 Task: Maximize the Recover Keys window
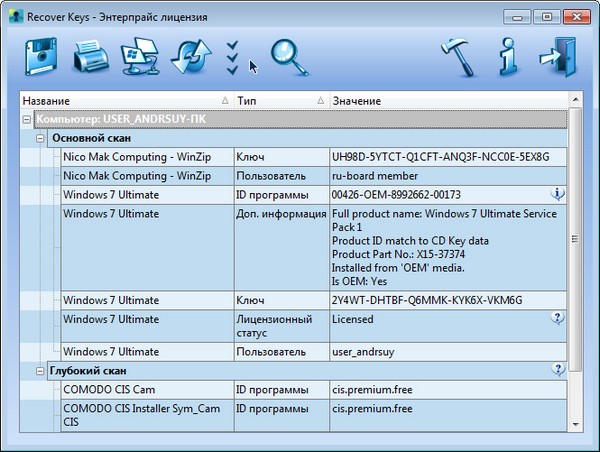pos(547,17)
